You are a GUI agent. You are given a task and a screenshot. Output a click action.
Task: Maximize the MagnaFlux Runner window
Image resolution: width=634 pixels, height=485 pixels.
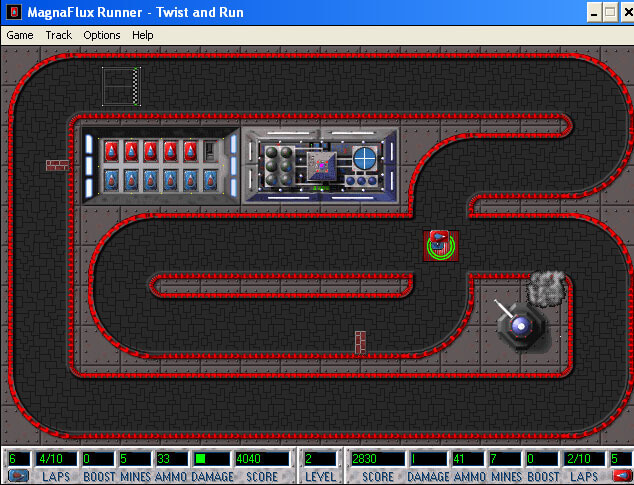(610, 13)
